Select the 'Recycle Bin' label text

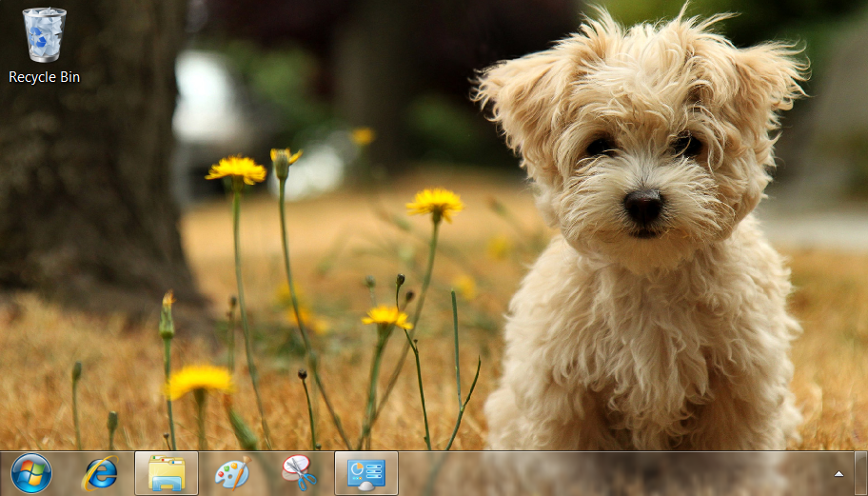coord(45,77)
